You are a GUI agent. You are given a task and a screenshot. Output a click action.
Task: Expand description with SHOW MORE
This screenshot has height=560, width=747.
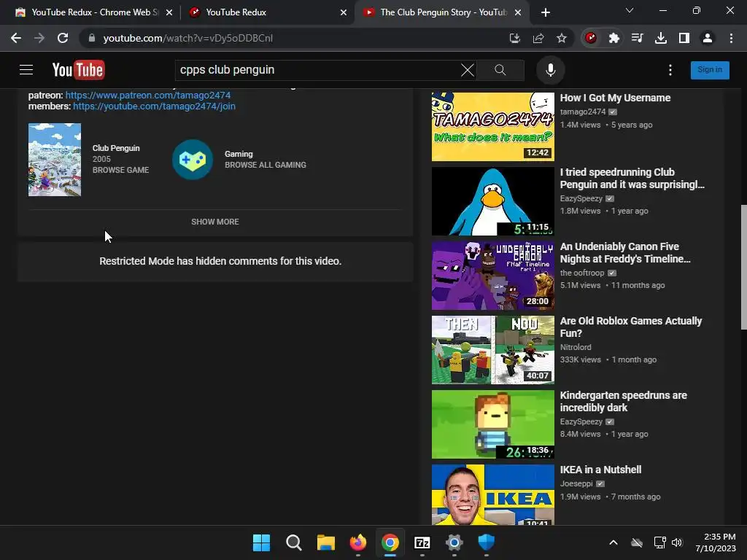215,222
